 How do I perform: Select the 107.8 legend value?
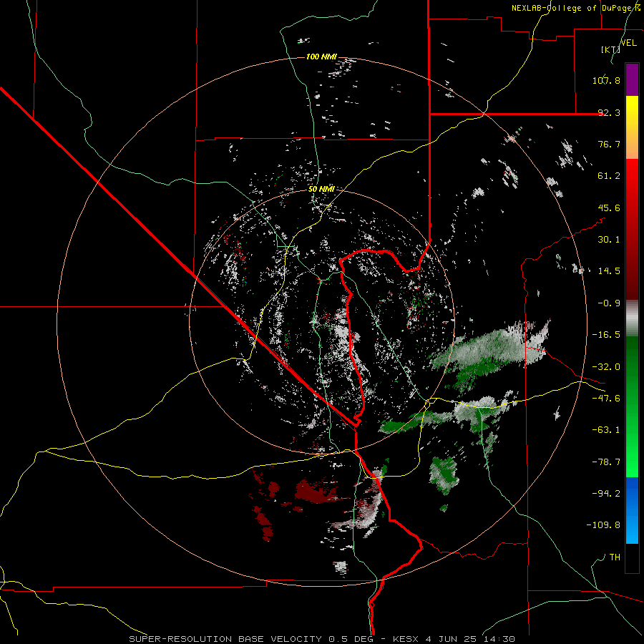606,80
